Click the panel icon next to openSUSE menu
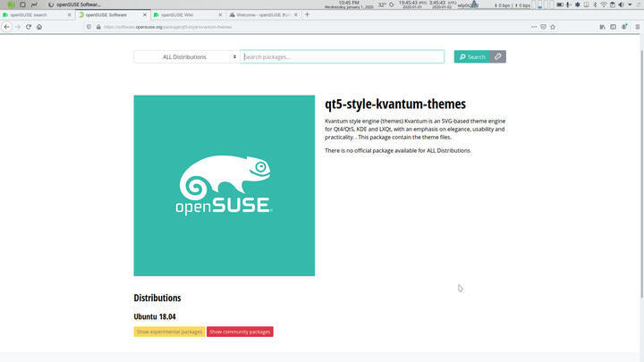Screen dimensions: 644x362 pos(22,4)
